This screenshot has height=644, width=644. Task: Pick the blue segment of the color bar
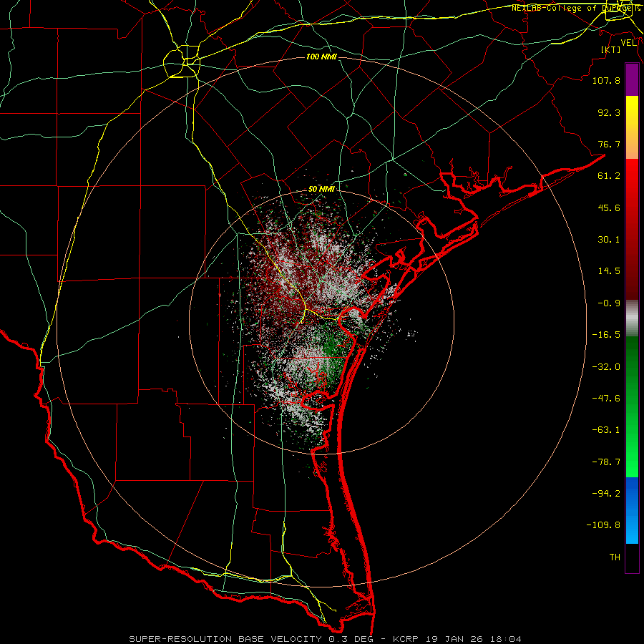tap(632, 510)
